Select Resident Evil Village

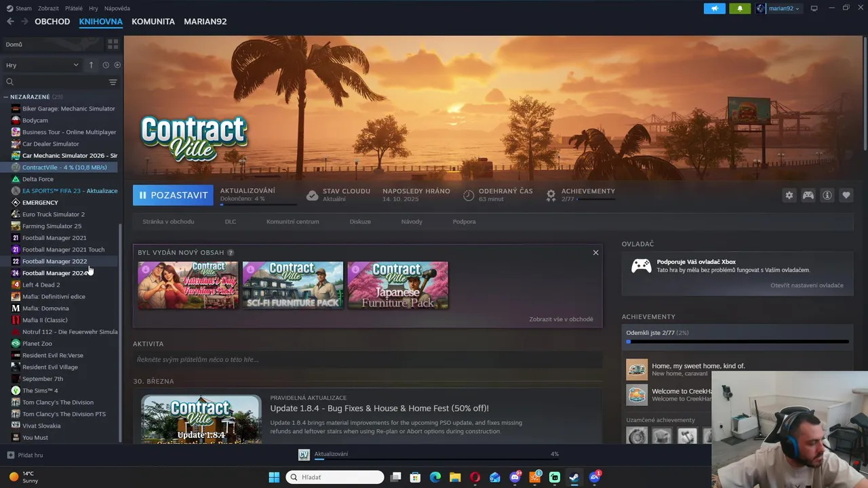(x=64, y=367)
